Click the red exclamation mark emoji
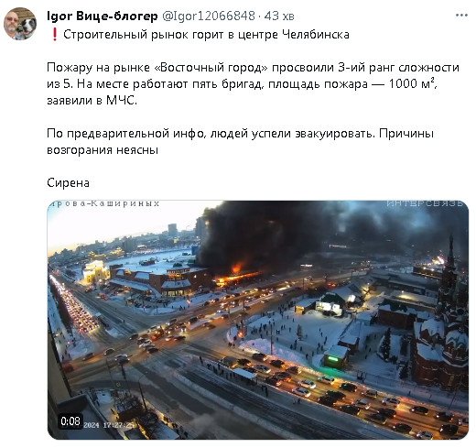 point(54,35)
